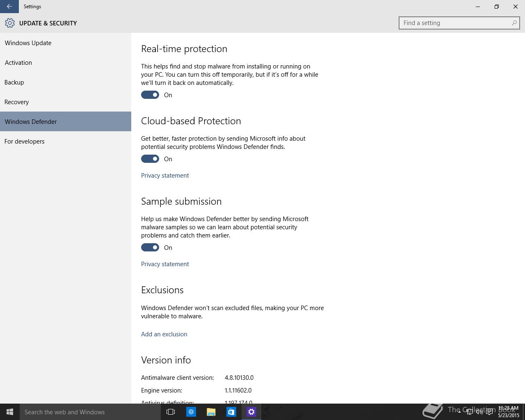Open the Action Center notifications icon

coord(489,412)
